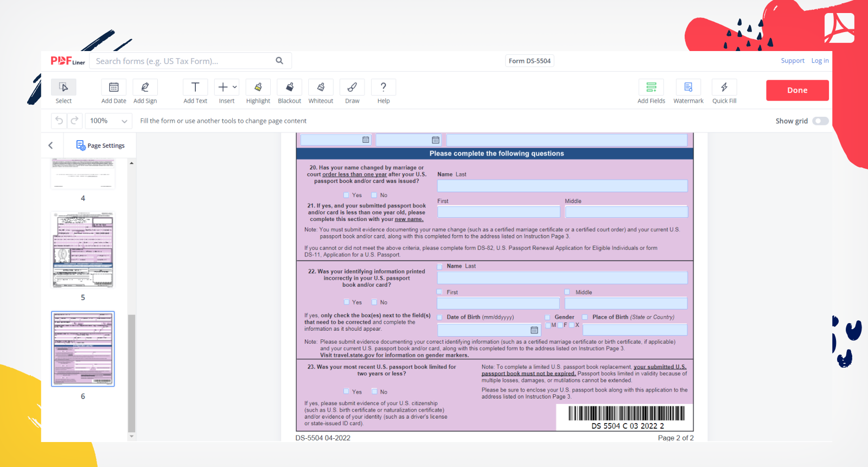The height and width of the screenshot is (467, 868).
Task: Tick the Date of Birth correction checkbox
Action: (x=440, y=317)
